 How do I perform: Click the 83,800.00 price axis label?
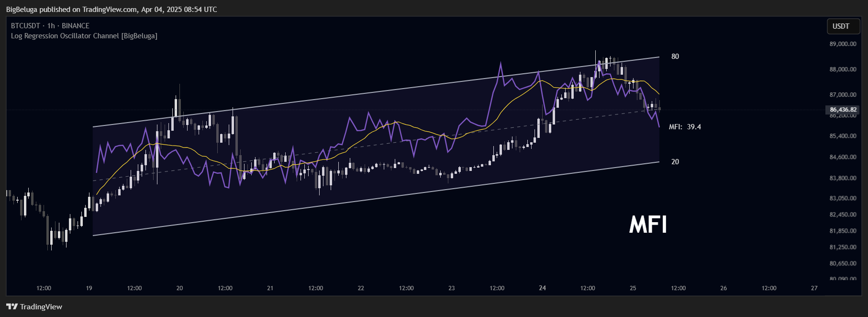coord(843,178)
